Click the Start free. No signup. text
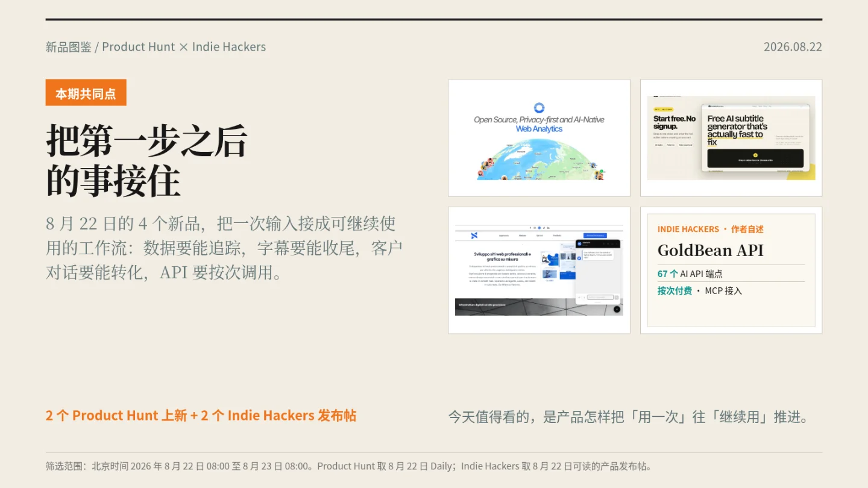 tap(675, 122)
